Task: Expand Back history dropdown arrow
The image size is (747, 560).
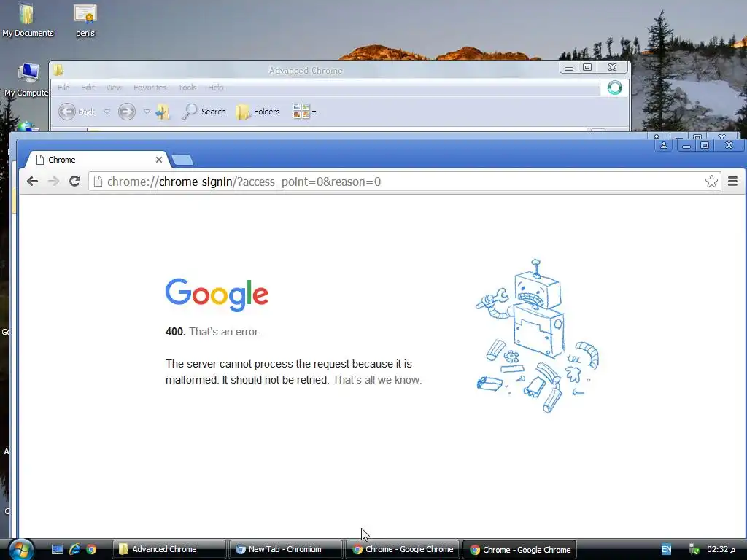Action: (x=107, y=112)
